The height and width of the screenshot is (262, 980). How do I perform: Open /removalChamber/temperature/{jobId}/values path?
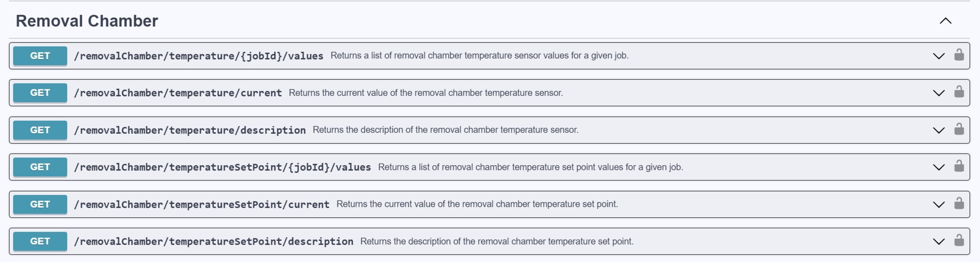coord(198,56)
